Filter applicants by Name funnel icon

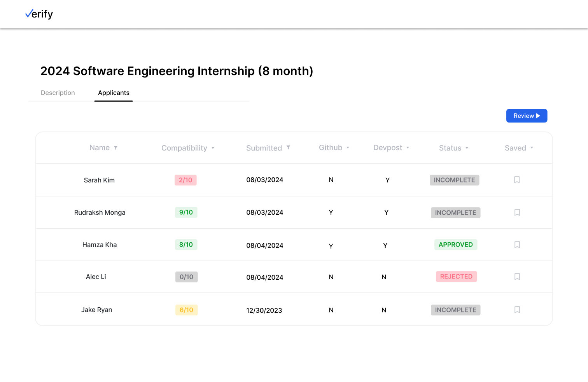click(x=115, y=148)
